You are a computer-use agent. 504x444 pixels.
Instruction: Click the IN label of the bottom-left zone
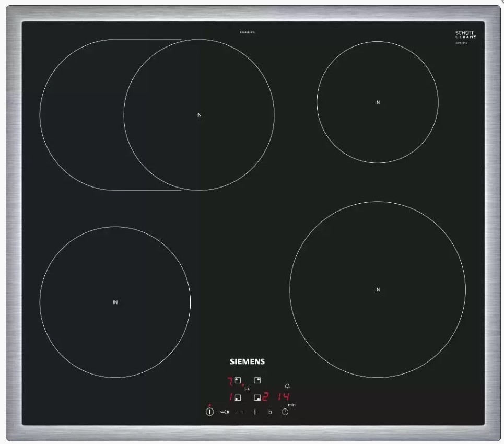[x=115, y=302]
